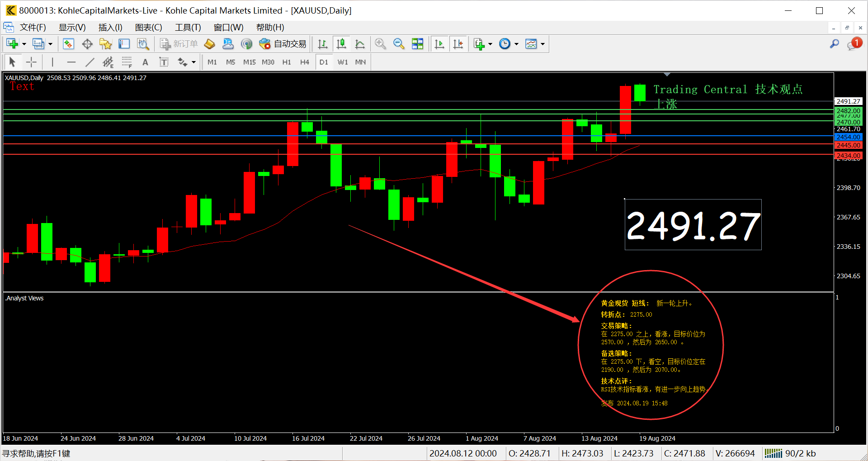This screenshot has width=868, height=461.
Task: Select the W1 weekly timeframe
Action: 343,62
